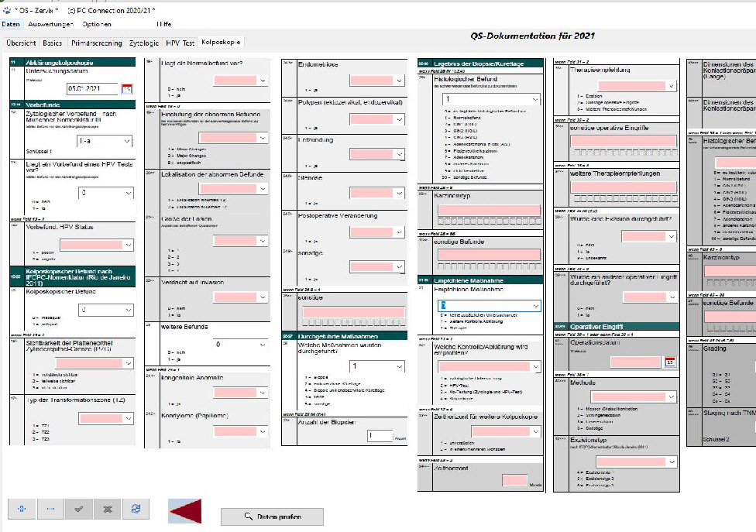Open the Kolposkopischer Befund dropdown

click(105, 310)
